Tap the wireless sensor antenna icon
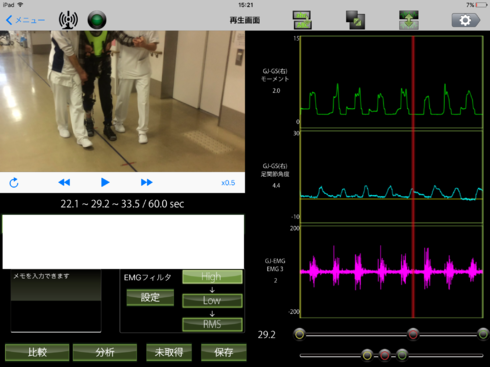490x367 pixels. tap(68, 20)
